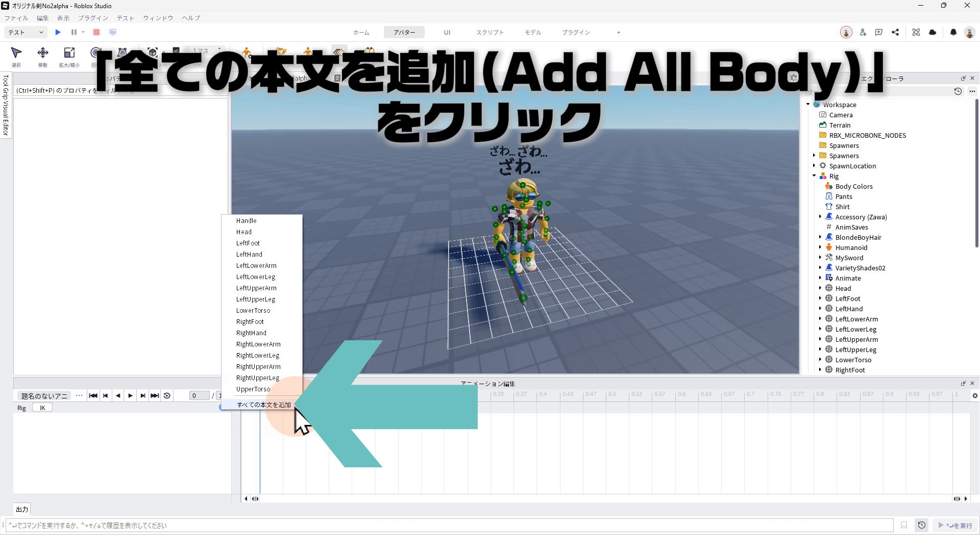This screenshot has height=551, width=980.
Task: Pause the test with pause button
Action: click(x=73, y=32)
